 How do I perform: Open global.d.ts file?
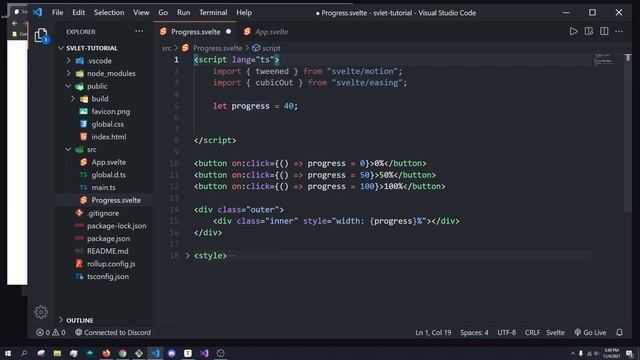click(x=109, y=175)
